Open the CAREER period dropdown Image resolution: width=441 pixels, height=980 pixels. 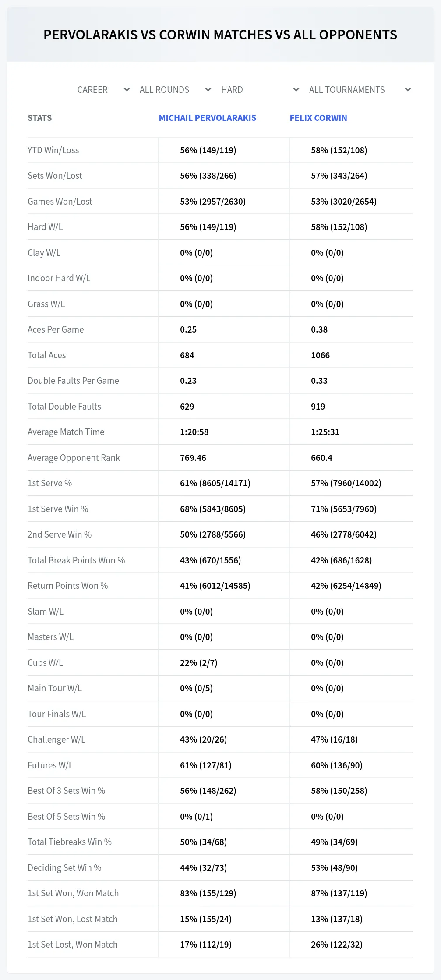click(103, 90)
